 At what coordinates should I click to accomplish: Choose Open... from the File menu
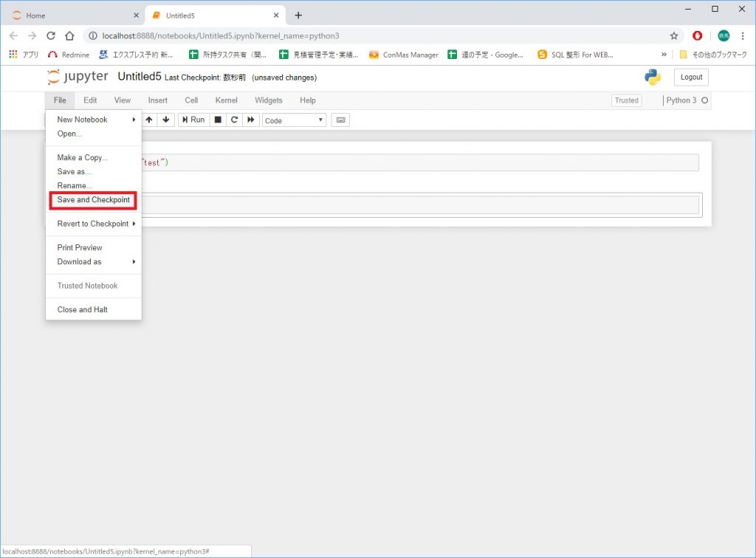tap(94, 134)
